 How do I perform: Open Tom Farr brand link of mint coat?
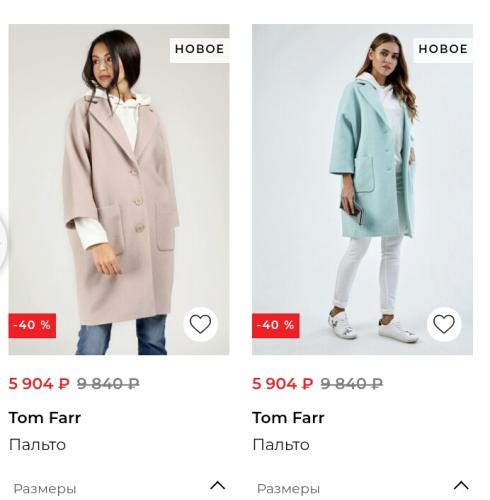288,418
